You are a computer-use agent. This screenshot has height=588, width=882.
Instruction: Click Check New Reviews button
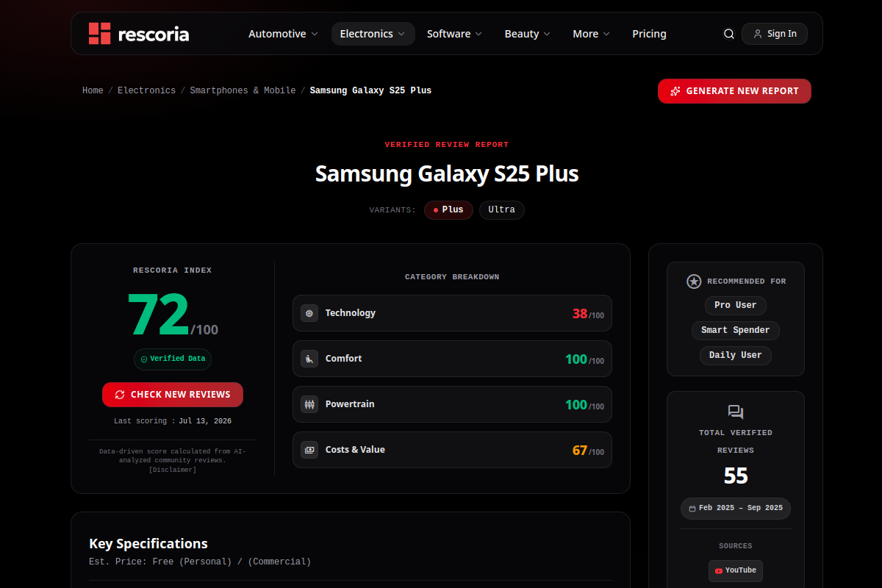point(173,395)
